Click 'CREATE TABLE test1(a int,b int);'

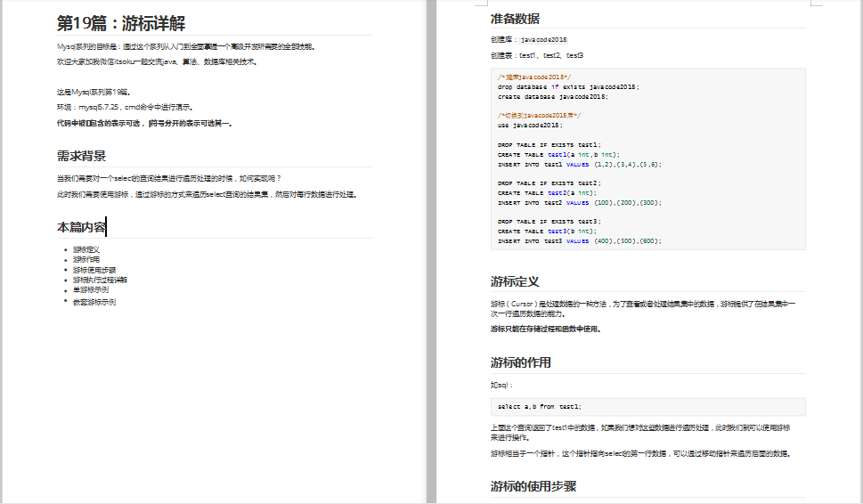(558, 155)
